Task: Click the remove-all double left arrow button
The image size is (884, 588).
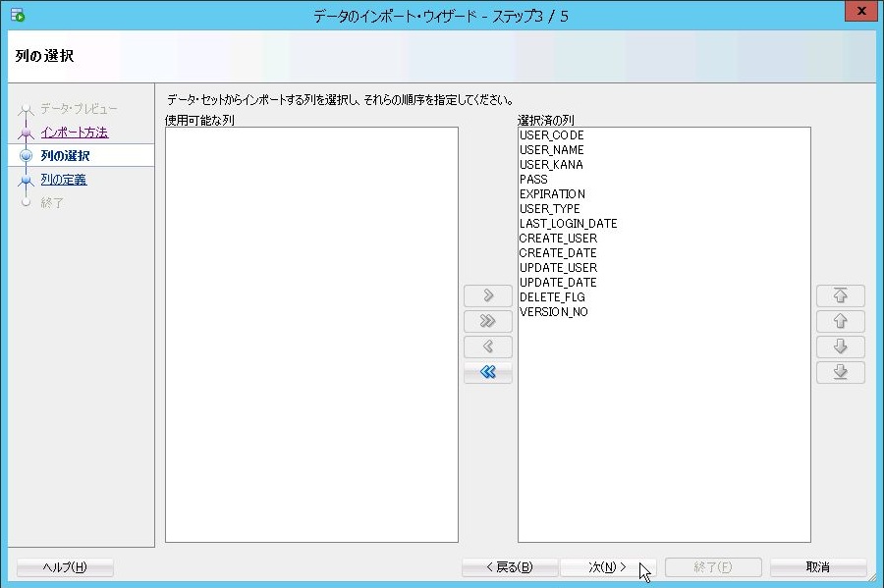Action: [488, 373]
